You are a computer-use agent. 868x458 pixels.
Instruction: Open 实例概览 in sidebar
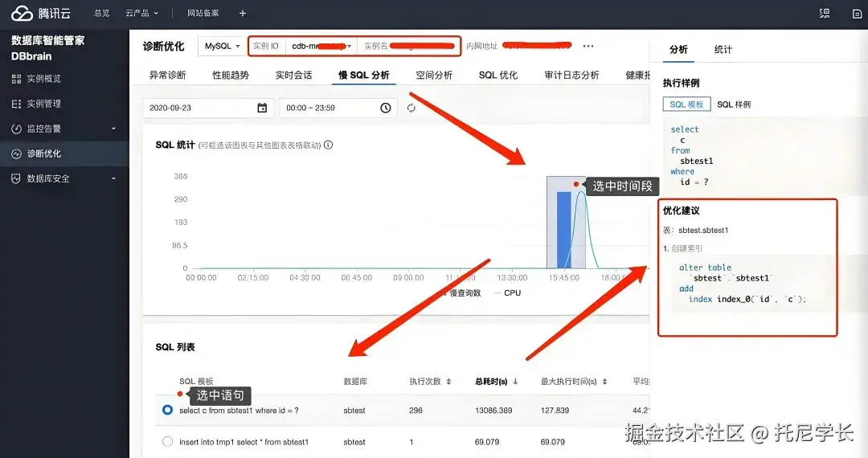point(43,79)
